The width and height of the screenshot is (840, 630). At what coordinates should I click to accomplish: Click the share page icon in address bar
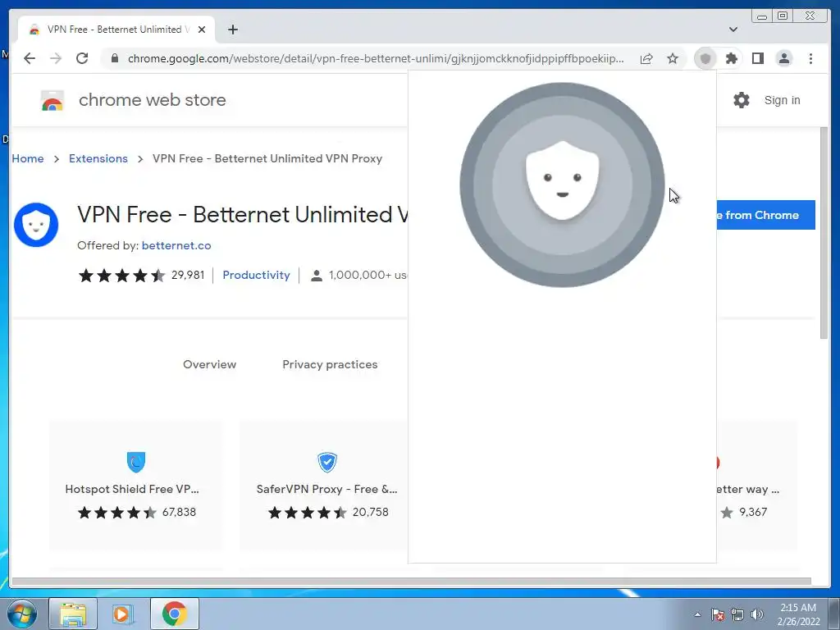coord(646,58)
